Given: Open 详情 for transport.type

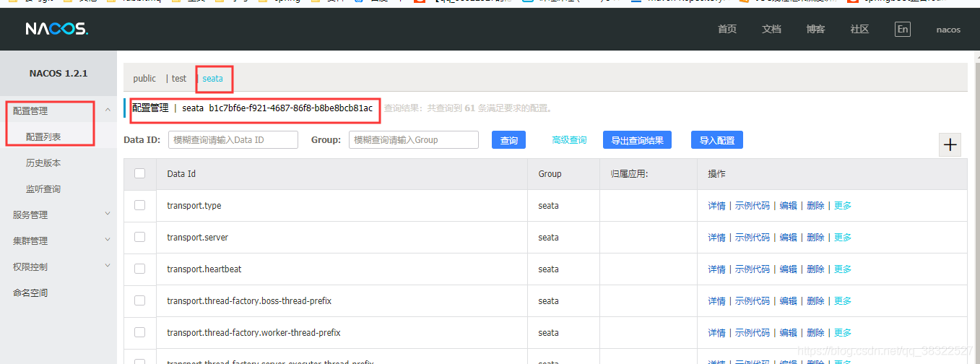Looking at the screenshot, I should (x=716, y=206).
